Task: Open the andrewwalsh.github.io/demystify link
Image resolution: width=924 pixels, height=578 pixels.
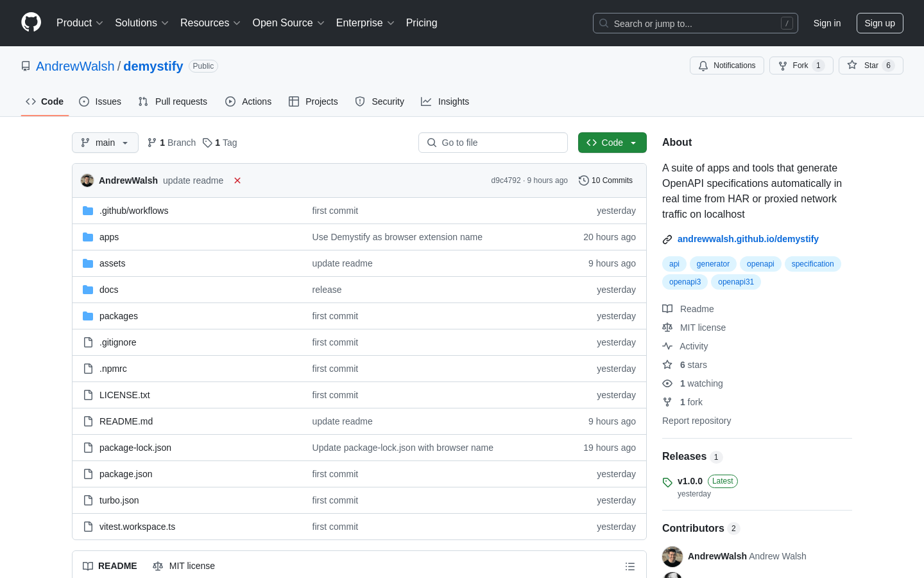Action: pos(748,239)
